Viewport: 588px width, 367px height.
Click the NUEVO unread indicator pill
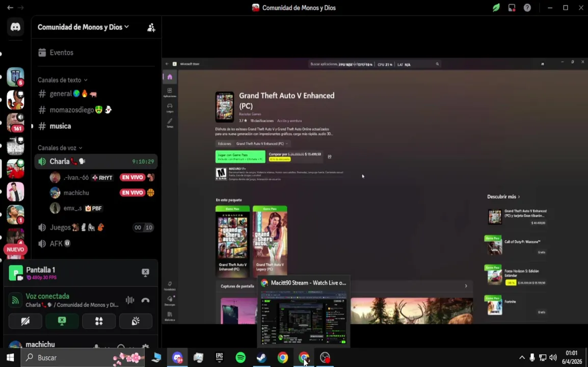click(15, 250)
